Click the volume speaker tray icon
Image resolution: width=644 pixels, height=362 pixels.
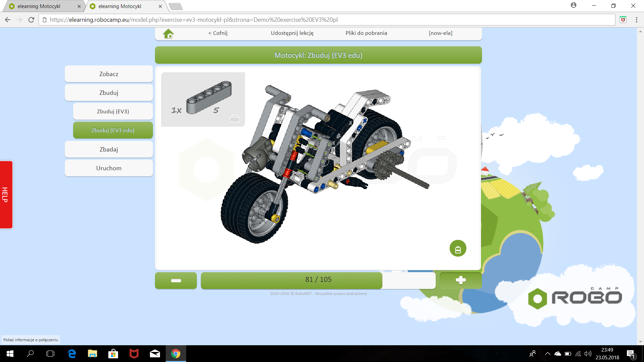point(588,354)
